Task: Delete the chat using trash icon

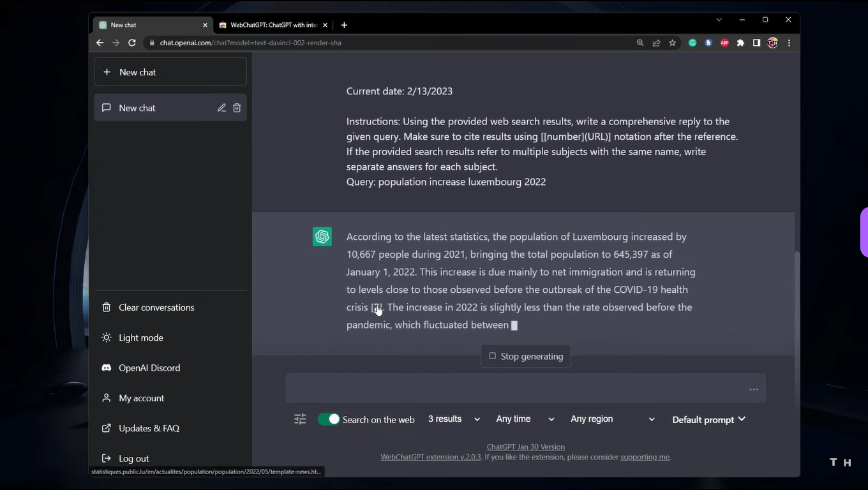Action: (x=237, y=108)
